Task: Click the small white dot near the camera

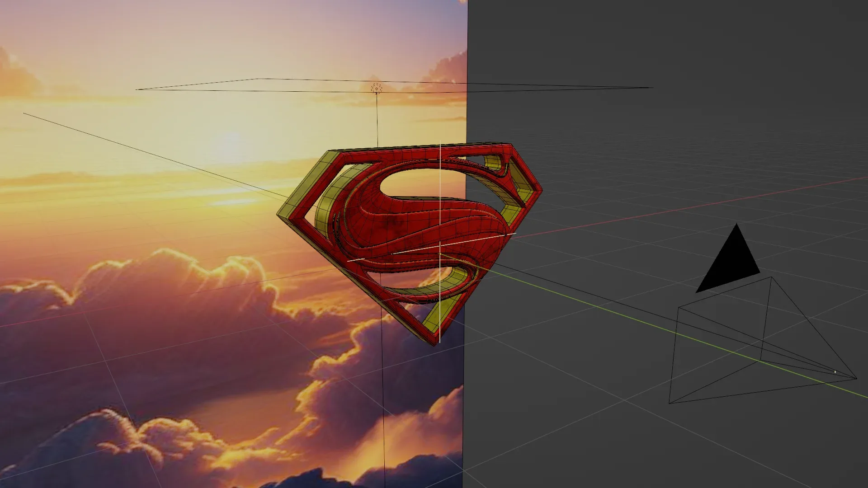Action: [835, 371]
